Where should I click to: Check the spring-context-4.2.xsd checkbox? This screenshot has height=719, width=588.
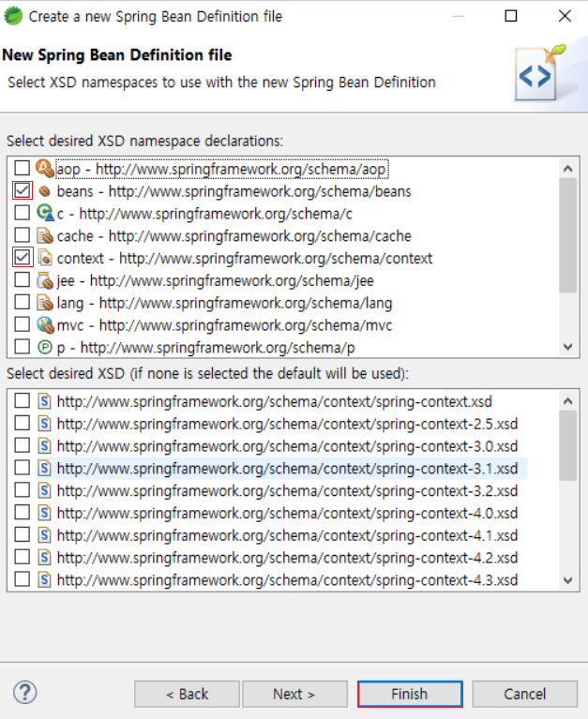[22, 557]
